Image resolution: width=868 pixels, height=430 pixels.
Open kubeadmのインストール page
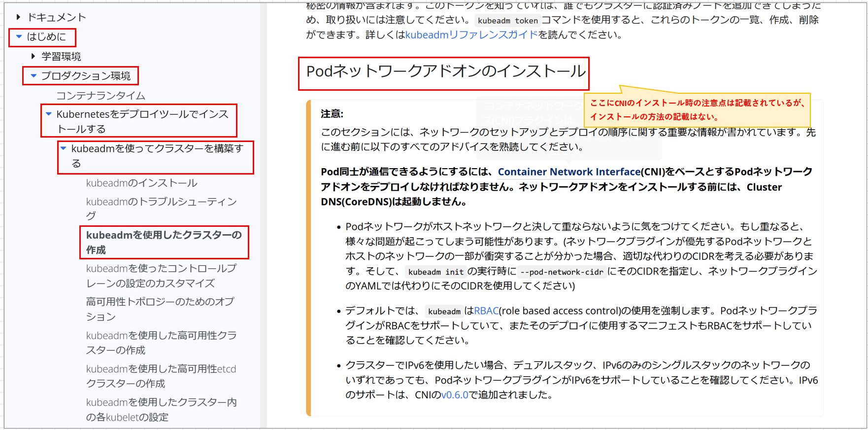coord(142,183)
